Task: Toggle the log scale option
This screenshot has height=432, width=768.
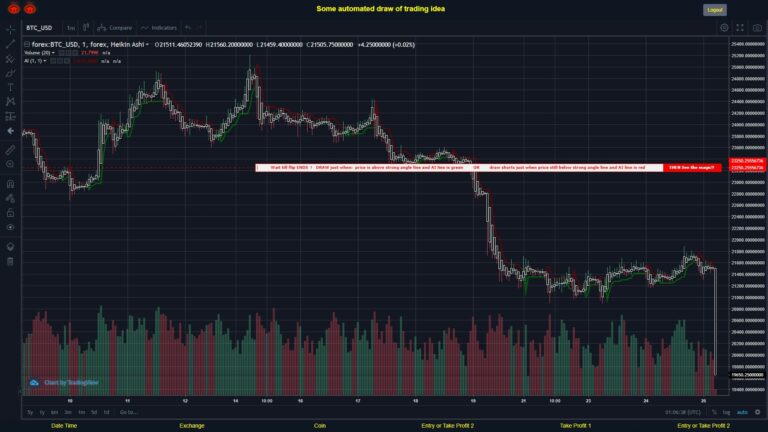Action: [x=726, y=412]
